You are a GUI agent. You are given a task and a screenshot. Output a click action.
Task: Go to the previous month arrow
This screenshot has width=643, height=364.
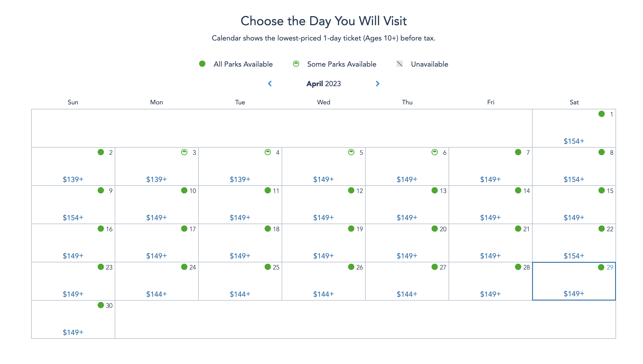pyautogui.click(x=270, y=83)
